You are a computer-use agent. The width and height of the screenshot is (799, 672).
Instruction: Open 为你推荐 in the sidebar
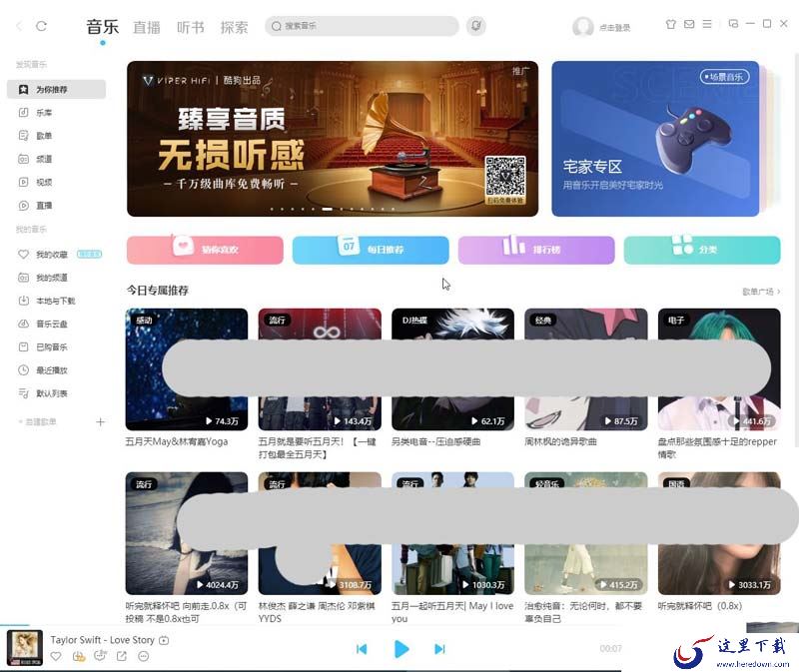56,89
